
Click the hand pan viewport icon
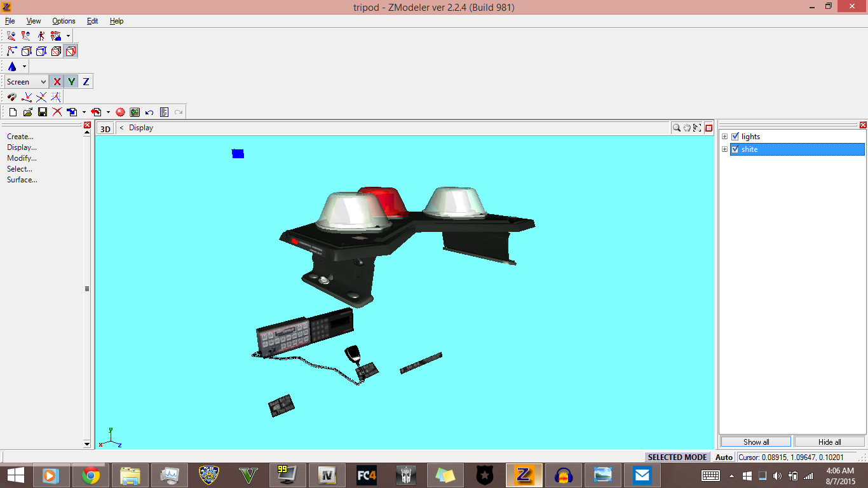point(687,128)
